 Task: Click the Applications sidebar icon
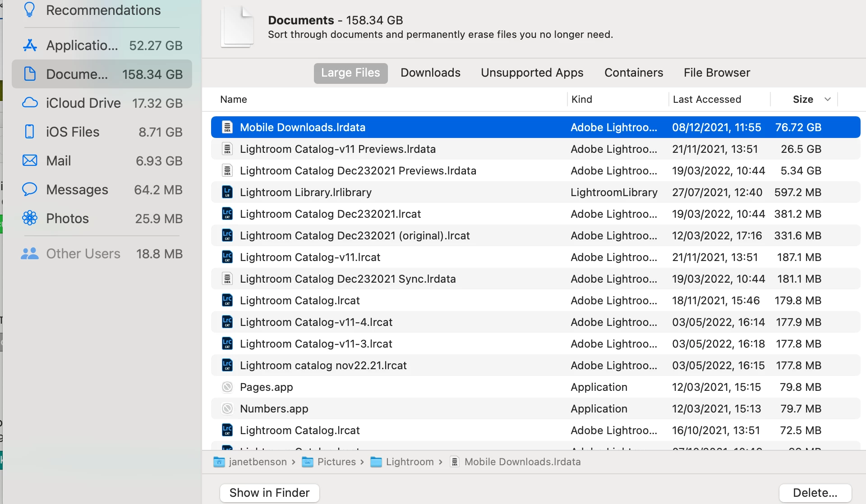click(x=30, y=45)
